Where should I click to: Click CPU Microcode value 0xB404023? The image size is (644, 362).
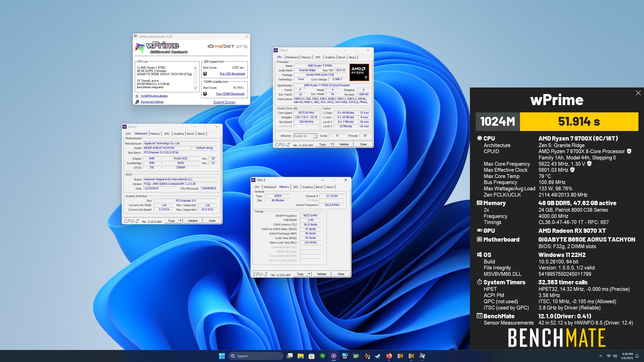click(x=209, y=188)
